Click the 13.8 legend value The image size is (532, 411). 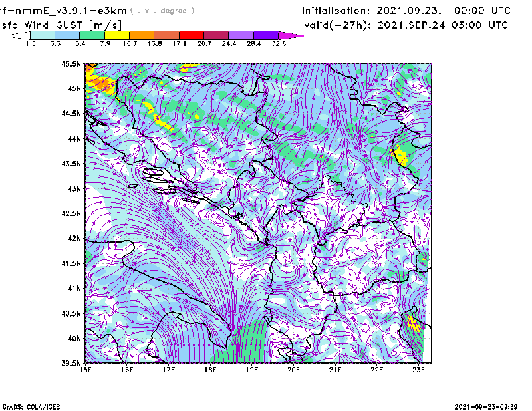point(155,43)
